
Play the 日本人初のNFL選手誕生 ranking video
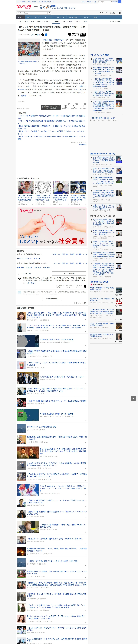pyautogui.click(x=119, y=233)
